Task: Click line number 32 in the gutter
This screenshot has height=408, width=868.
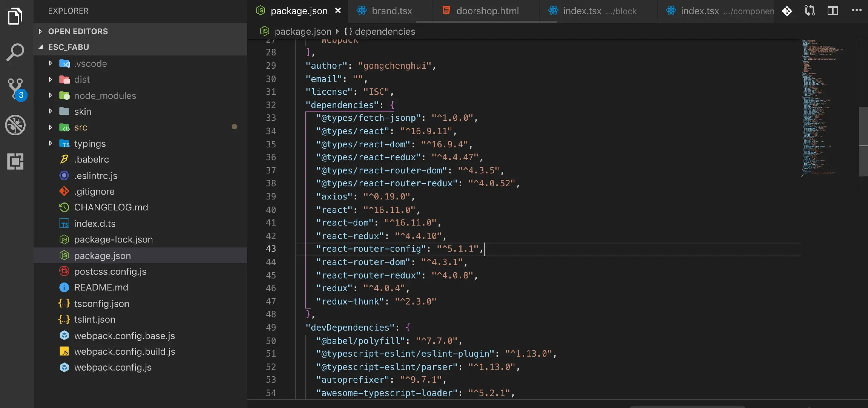Action: (271, 105)
